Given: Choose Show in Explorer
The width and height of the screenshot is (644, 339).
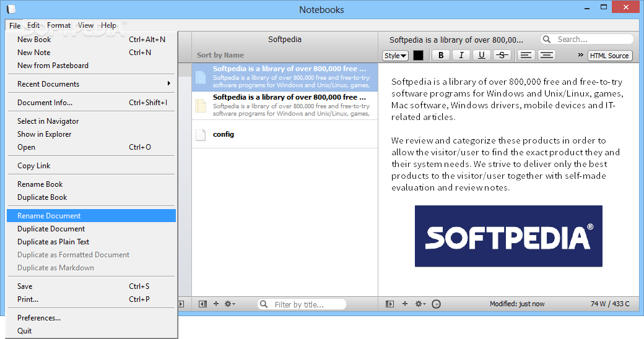Looking at the screenshot, I should point(92,134).
